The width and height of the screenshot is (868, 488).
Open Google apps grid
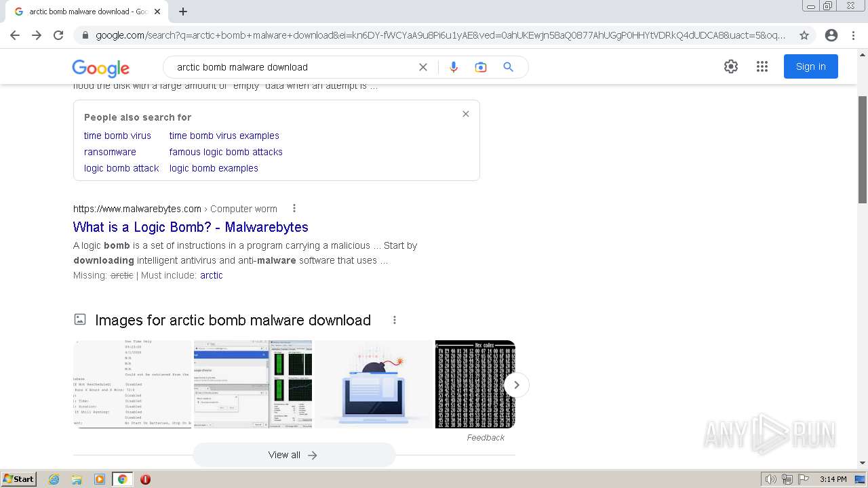pos(762,66)
